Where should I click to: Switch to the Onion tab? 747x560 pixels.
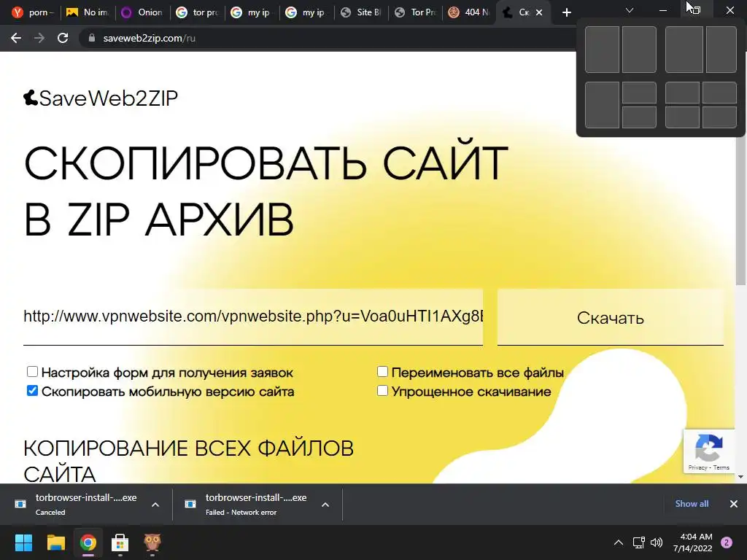coord(143,12)
